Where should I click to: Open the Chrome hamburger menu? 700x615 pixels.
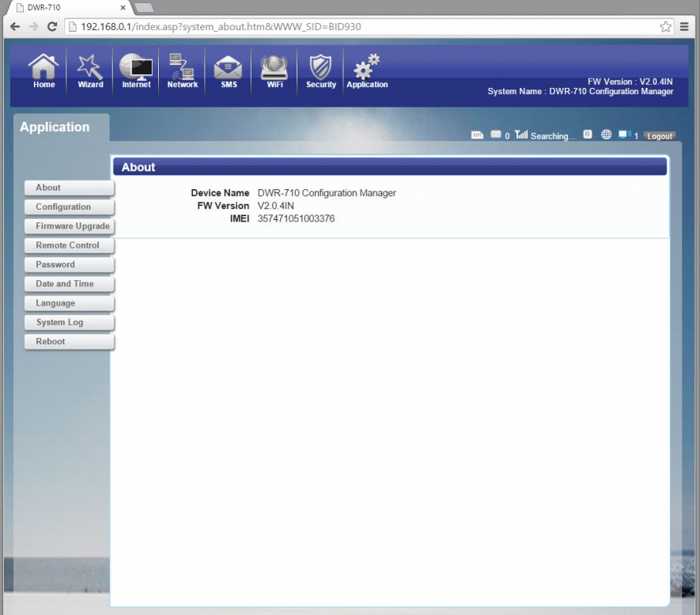click(x=684, y=27)
